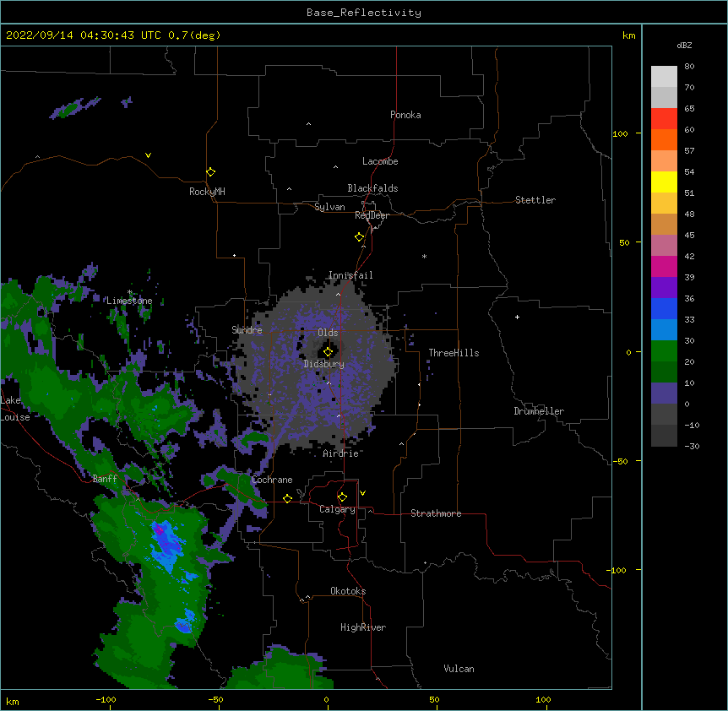Click the 45 value on the dBZ legend
Screen dimensions: 728x711
689,236
